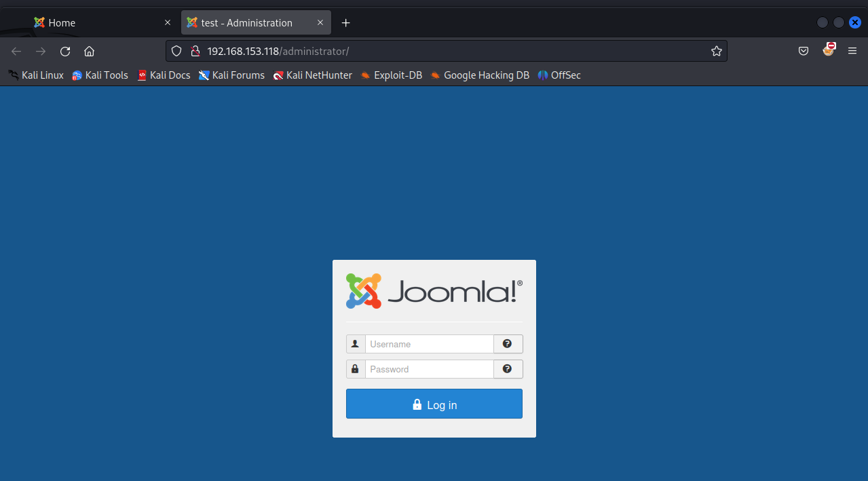
Task: Open the Firefox hamburger menu
Action: tap(852, 51)
